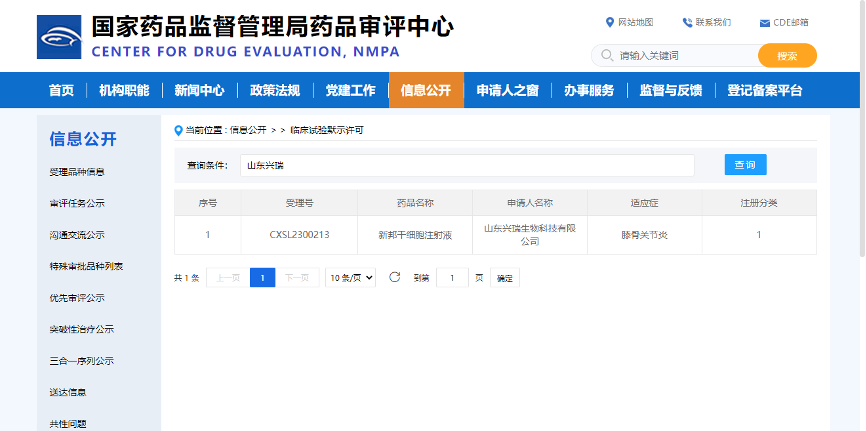Open the 党建工作 nav menu item
The width and height of the screenshot is (866, 431).
[351, 90]
